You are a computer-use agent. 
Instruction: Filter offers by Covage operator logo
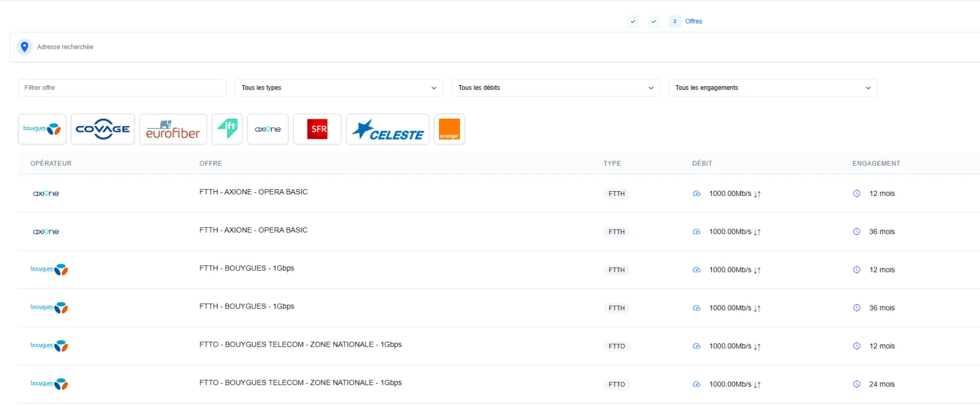click(103, 129)
